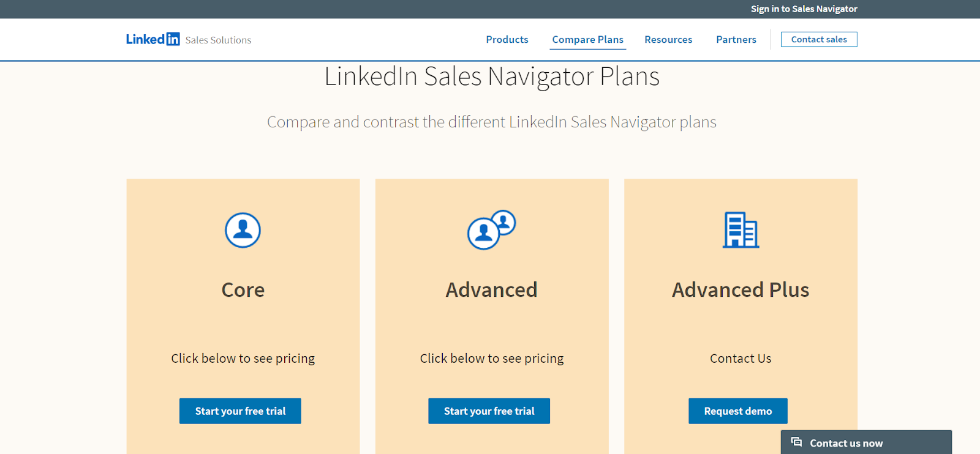980x454 pixels.
Task: Go to the Partners page
Action: point(736,40)
